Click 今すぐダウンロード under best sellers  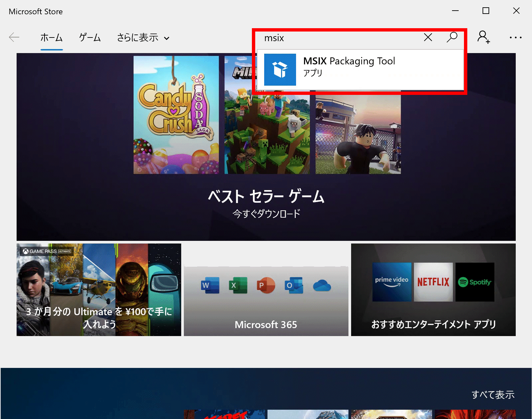click(266, 213)
